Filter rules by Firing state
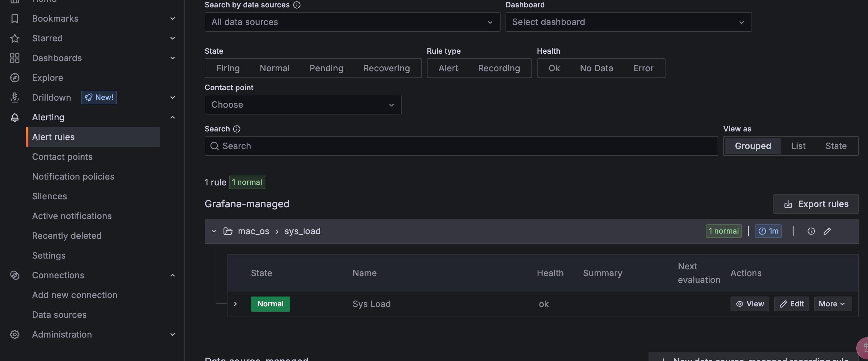 (228, 68)
